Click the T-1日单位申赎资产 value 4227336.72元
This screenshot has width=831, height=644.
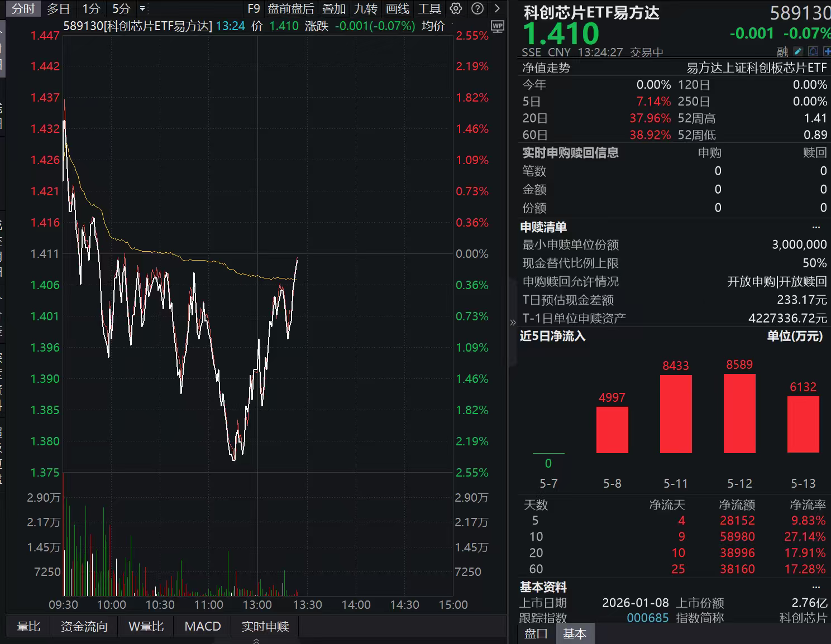tap(787, 318)
